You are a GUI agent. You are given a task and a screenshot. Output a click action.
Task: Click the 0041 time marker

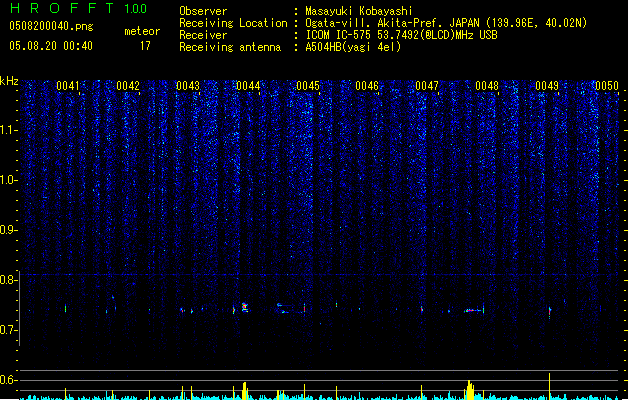pos(68,86)
